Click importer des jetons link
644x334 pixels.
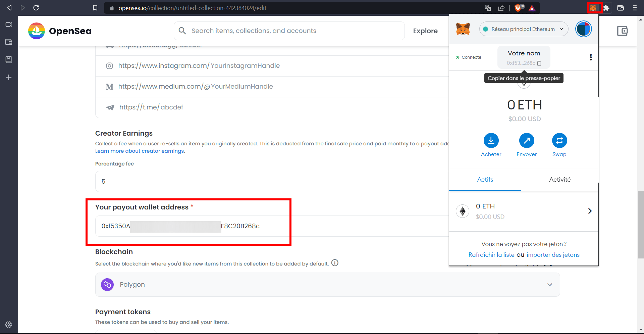[x=553, y=255]
